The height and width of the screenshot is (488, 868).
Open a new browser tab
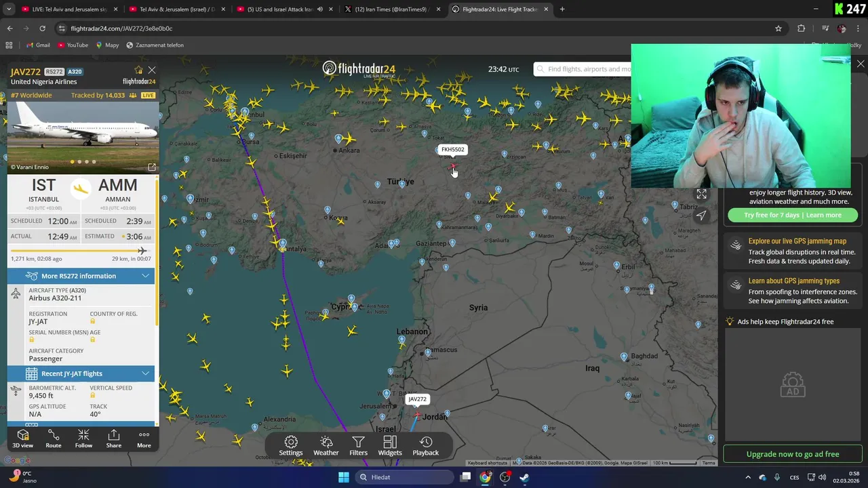point(562,9)
